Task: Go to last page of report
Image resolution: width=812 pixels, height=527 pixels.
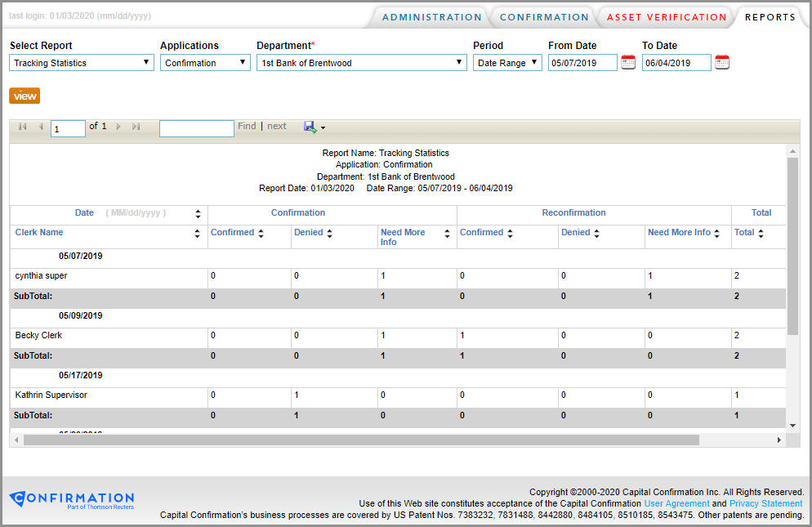Action: (x=136, y=127)
